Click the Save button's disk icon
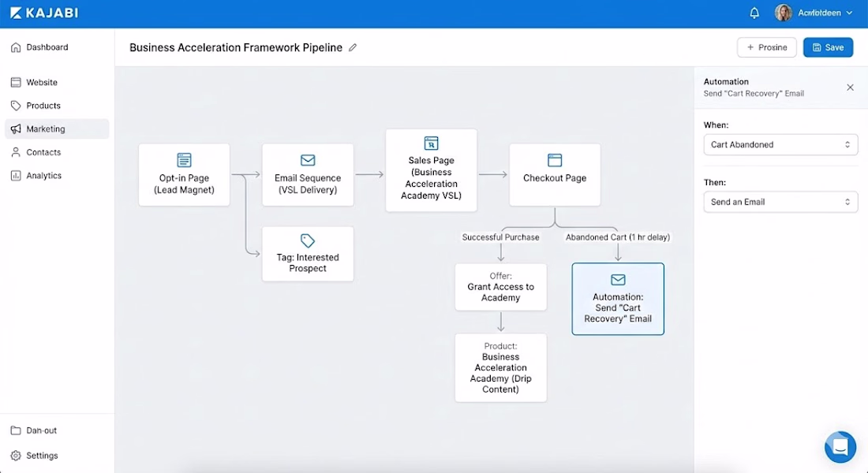 [x=817, y=47]
